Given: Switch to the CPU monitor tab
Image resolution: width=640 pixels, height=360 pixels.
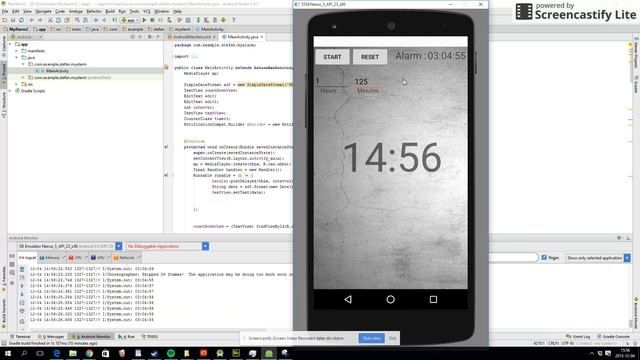Looking at the screenshot, I should 77,258.
